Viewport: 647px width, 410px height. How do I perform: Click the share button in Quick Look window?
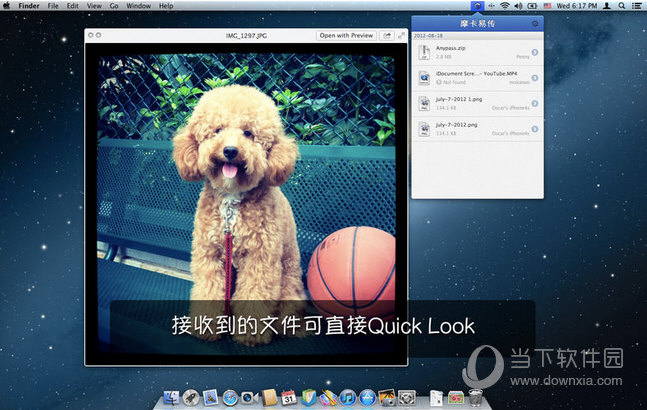[387, 35]
